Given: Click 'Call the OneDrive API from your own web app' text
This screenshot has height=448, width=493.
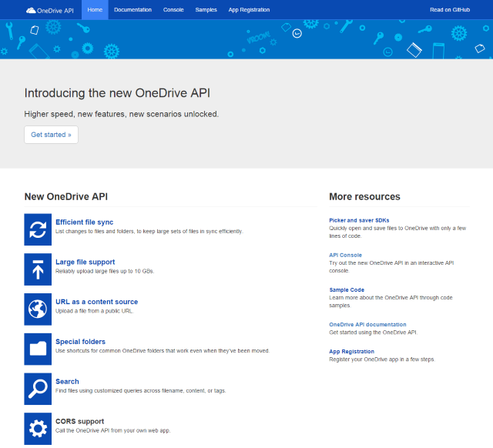Looking at the screenshot, I should tap(113, 430).
